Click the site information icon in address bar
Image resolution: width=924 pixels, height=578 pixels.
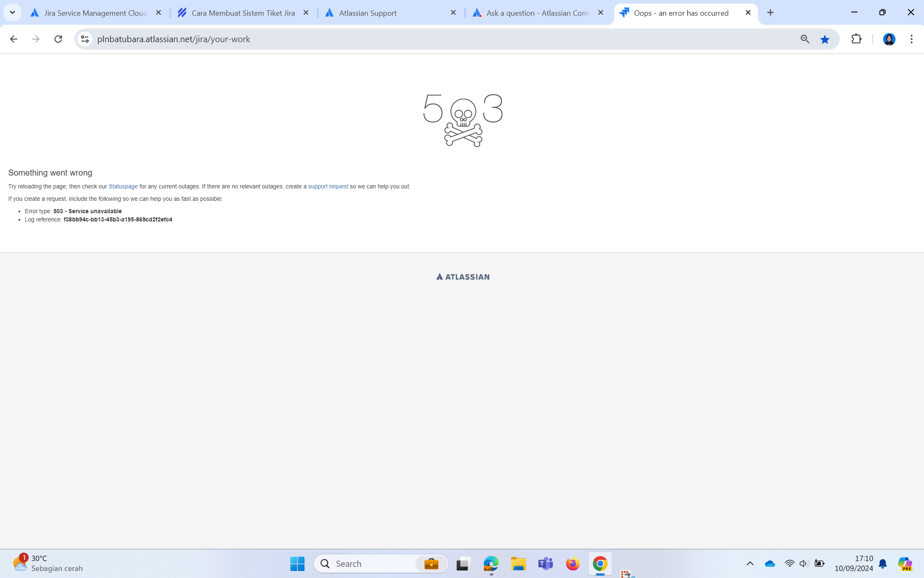click(85, 39)
